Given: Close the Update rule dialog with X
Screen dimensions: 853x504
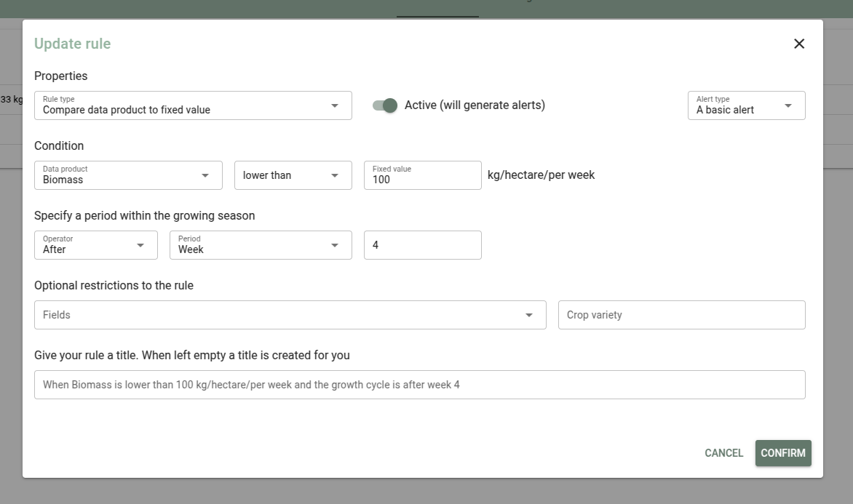Looking at the screenshot, I should point(798,44).
